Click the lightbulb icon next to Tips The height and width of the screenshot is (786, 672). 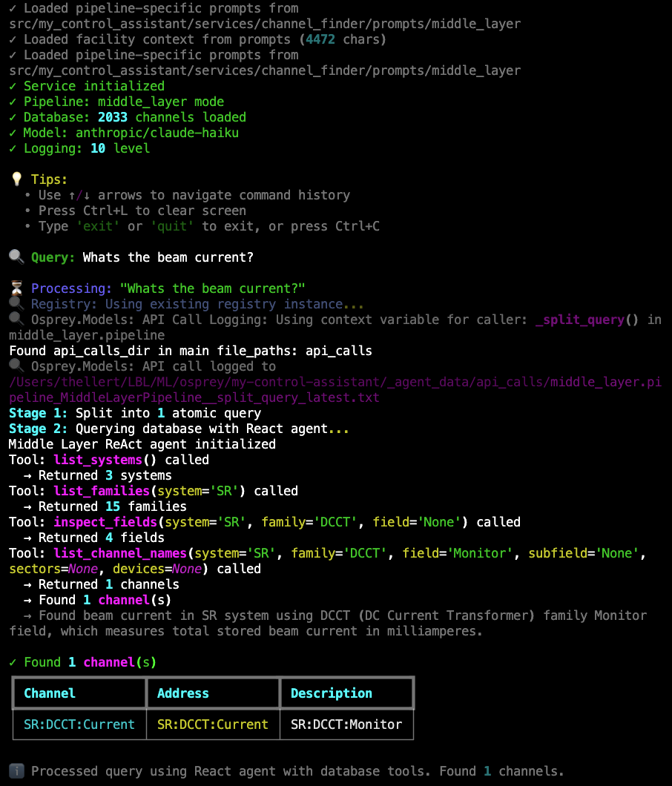(x=16, y=179)
